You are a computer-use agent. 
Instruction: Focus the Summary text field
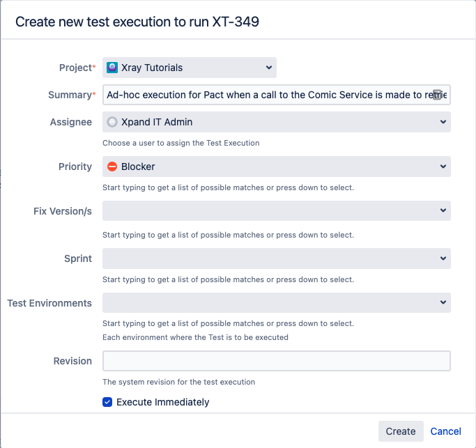tap(277, 95)
